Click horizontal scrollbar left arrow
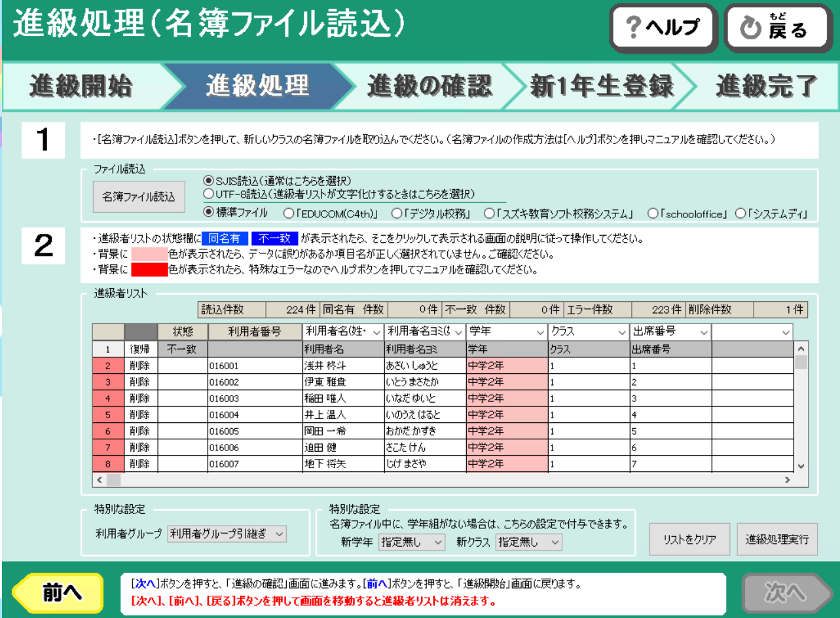Screen dimensions: 840x618 tap(100, 480)
